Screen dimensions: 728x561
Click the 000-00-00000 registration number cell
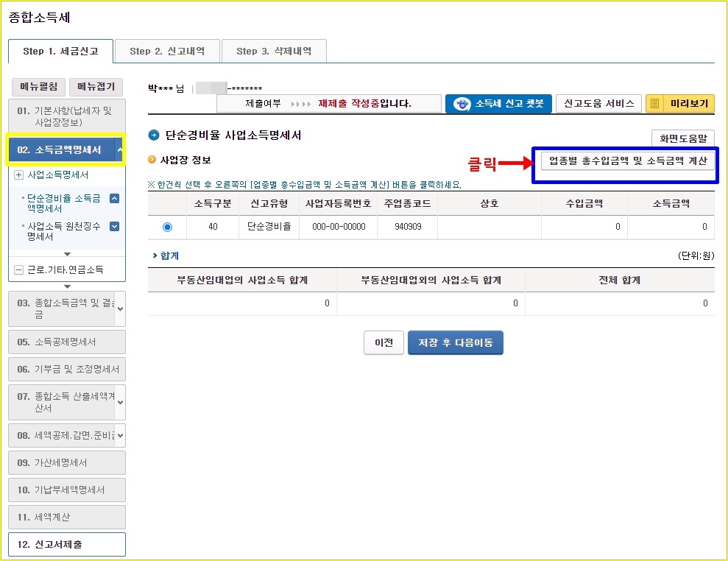[x=339, y=227]
